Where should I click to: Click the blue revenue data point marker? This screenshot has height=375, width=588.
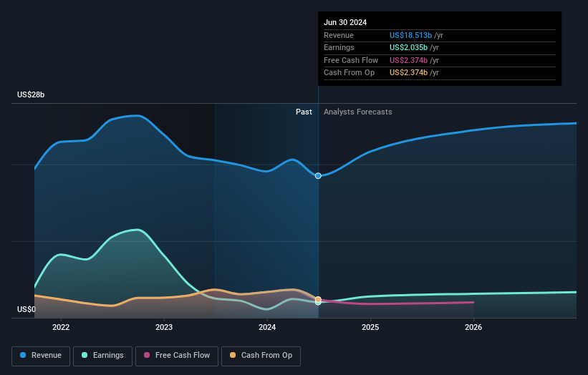(318, 176)
